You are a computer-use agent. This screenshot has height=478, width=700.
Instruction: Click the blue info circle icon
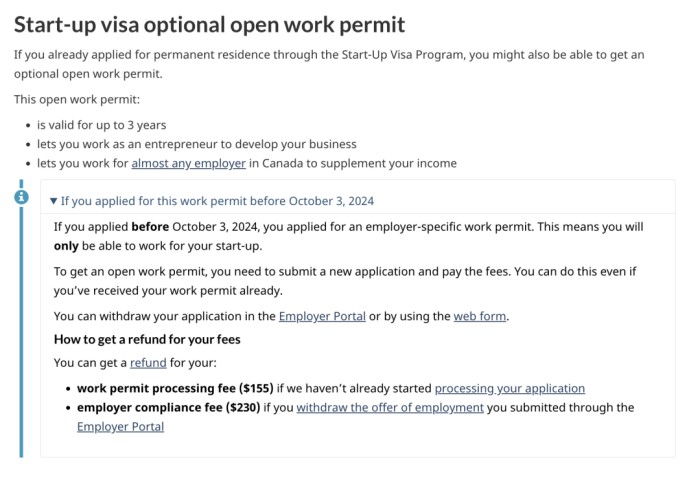pyautogui.click(x=21, y=196)
